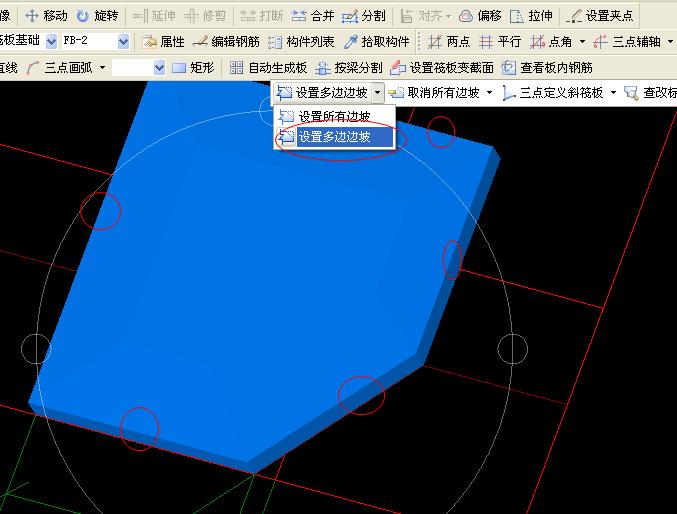Click 取消所有边坡 toolbar button
The width and height of the screenshot is (677, 514).
(x=434, y=92)
